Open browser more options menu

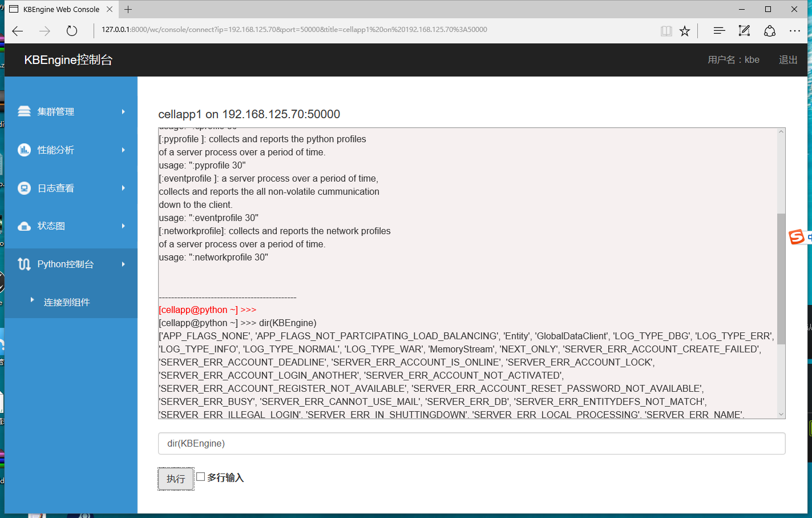pyautogui.click(x=795, y=31)
